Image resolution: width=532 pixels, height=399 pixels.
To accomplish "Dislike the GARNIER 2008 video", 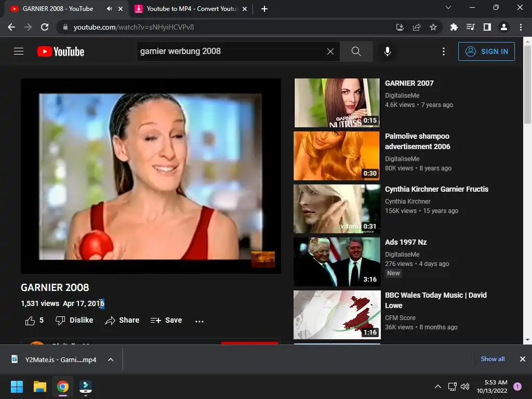I will pyautogui.click(x=74, y=320).
